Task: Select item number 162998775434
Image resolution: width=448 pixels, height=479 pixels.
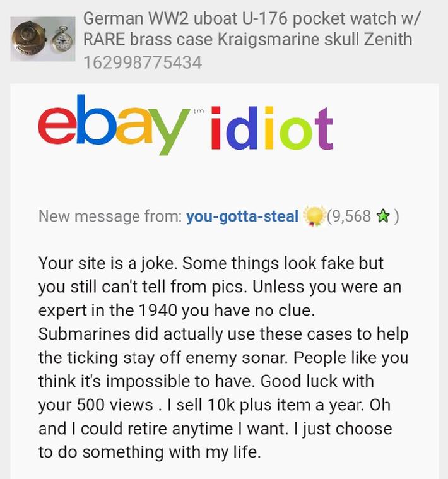Action: pos(143,62)
